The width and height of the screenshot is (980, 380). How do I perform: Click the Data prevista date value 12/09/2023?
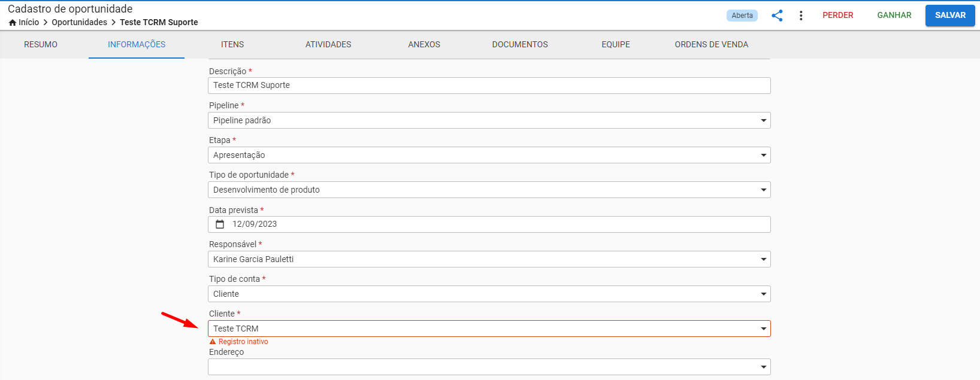(255, 224)
